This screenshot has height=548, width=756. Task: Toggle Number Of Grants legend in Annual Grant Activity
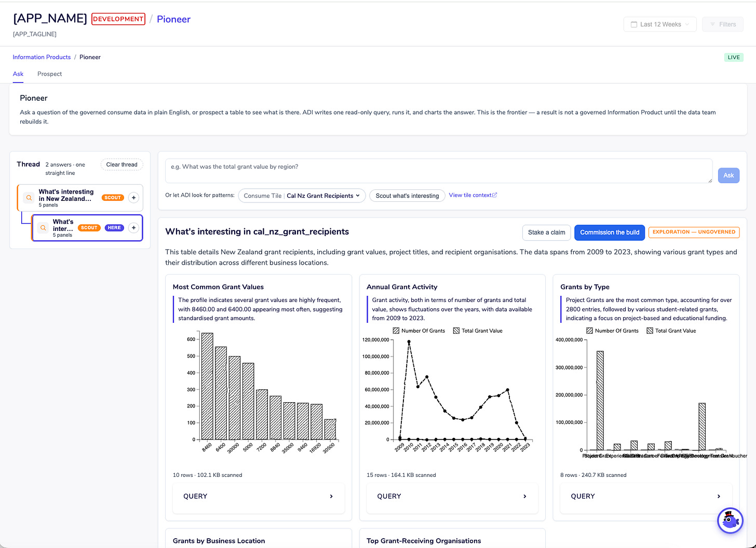pos(419,331)
